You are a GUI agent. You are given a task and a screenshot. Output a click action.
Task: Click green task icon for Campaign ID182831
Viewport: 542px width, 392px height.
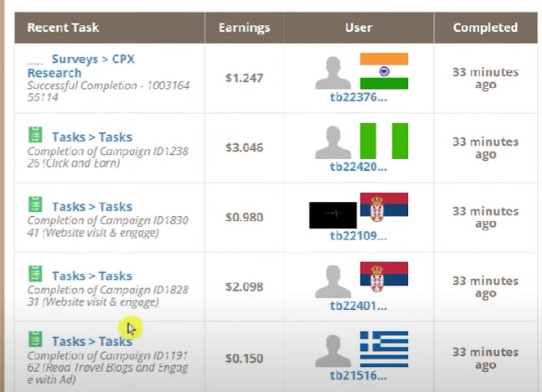[x=35, y=273]
